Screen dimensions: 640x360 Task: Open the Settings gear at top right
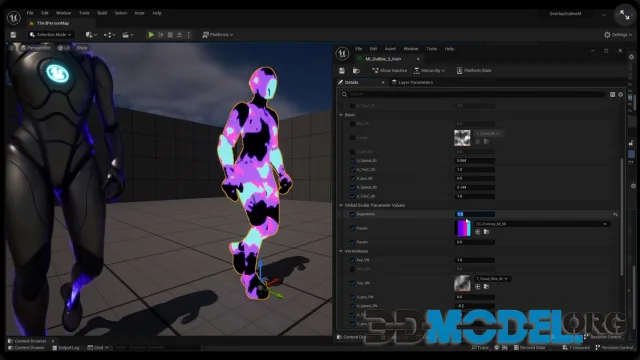point(607,35)
